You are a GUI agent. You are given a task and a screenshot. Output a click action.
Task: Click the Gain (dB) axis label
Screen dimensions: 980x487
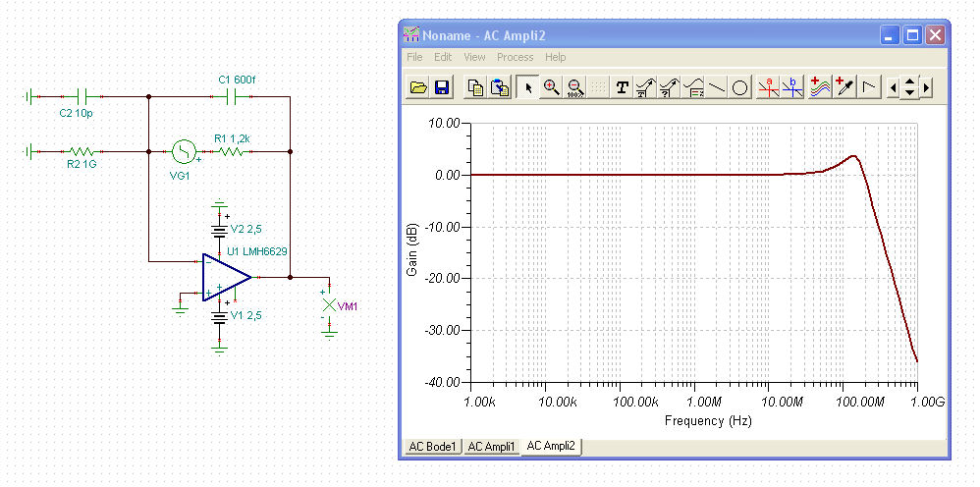pyautogui.click(x=412, y=249)
